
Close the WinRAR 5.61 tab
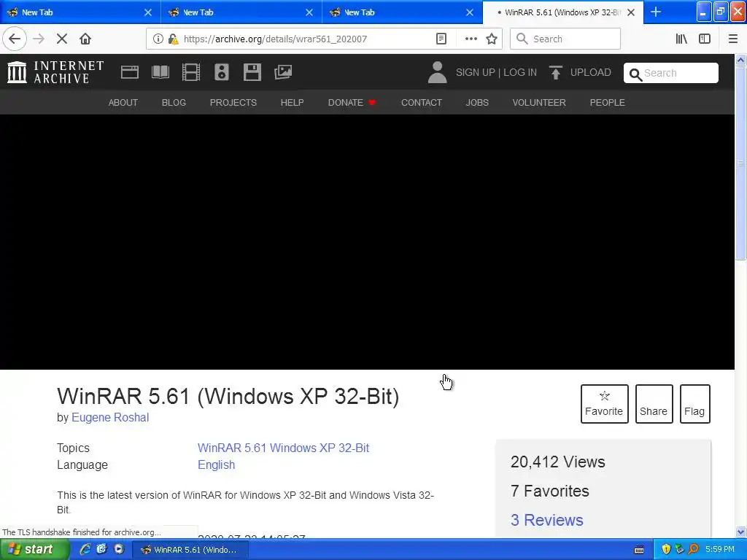click(x=631, y=12)
